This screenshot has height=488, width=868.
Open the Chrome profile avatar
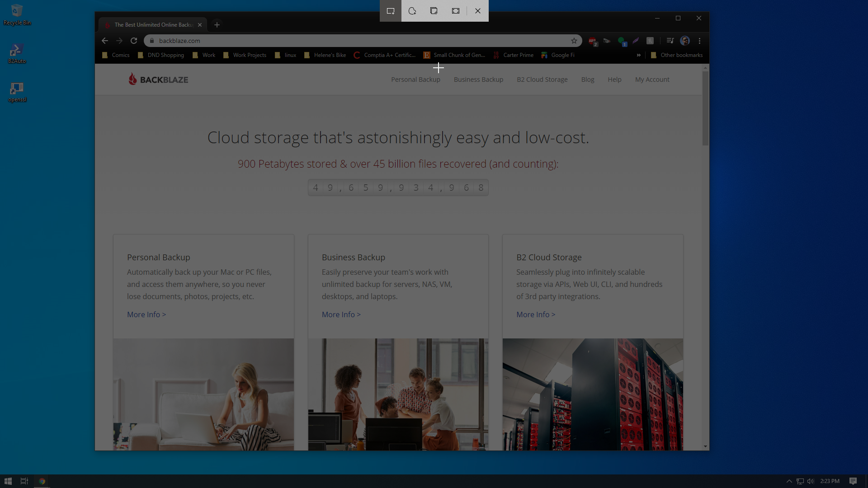pos(685,41)
